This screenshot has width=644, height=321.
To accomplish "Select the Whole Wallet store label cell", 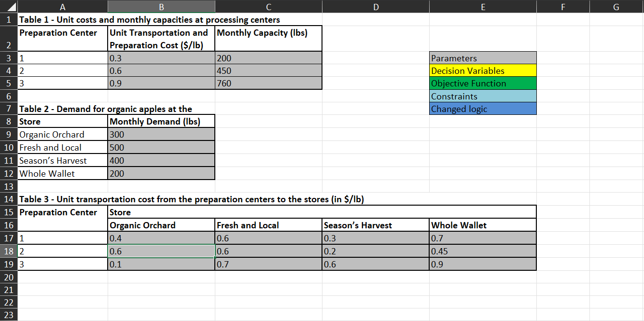I will click(x=62, y=173).
